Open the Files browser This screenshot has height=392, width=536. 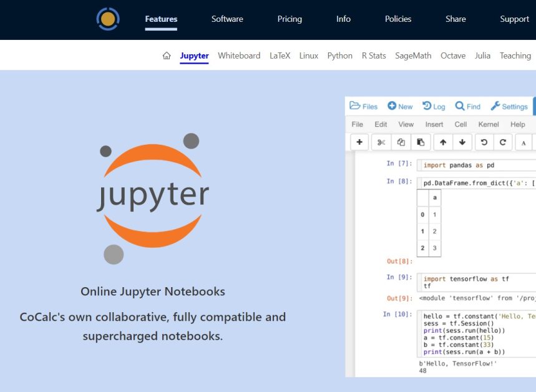[x=363, y=106]
